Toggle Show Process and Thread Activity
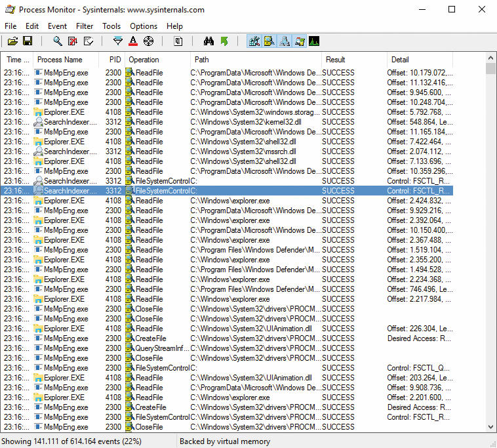Image resolution: width=497 pixels, height=448 pixels. coord(299,41)
